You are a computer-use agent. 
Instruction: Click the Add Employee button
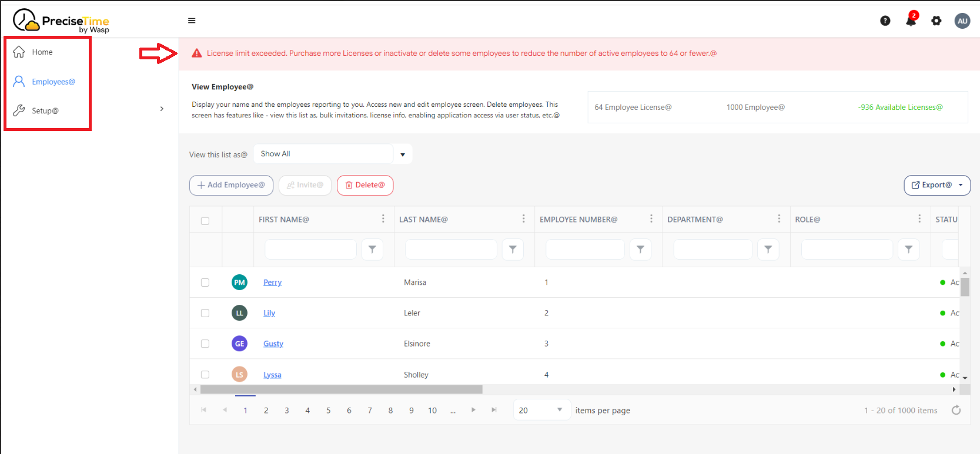231,185
